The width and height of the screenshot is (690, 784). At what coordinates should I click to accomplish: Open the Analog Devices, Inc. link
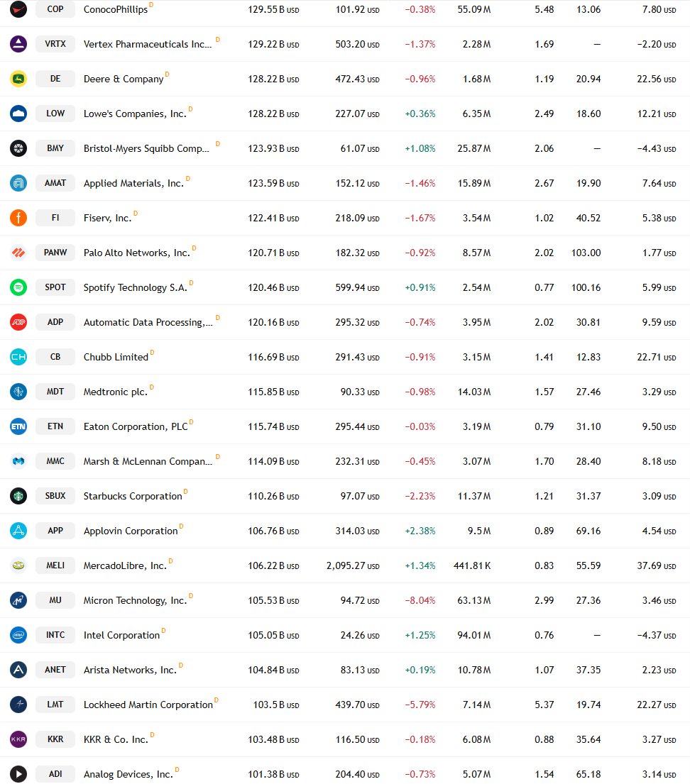pos(128,774)
